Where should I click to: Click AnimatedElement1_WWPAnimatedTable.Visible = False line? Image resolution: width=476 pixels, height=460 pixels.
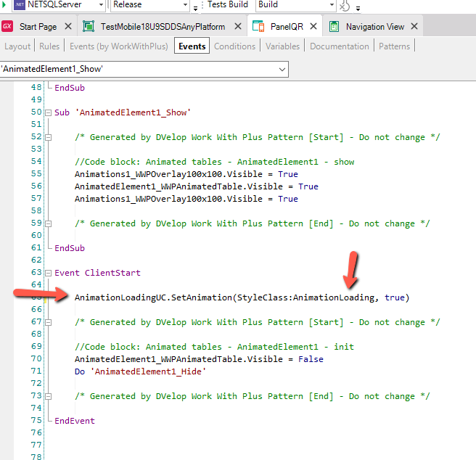click(x=199, y=359)
